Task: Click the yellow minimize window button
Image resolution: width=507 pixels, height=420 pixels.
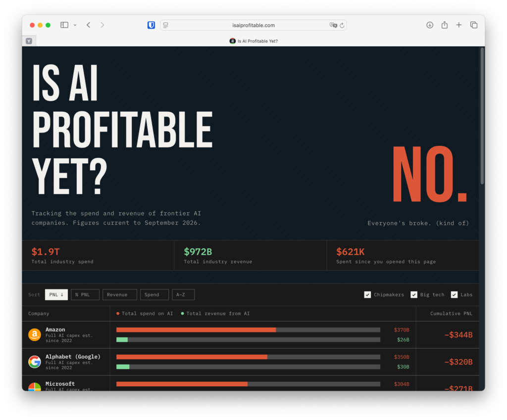Action: 40,25
